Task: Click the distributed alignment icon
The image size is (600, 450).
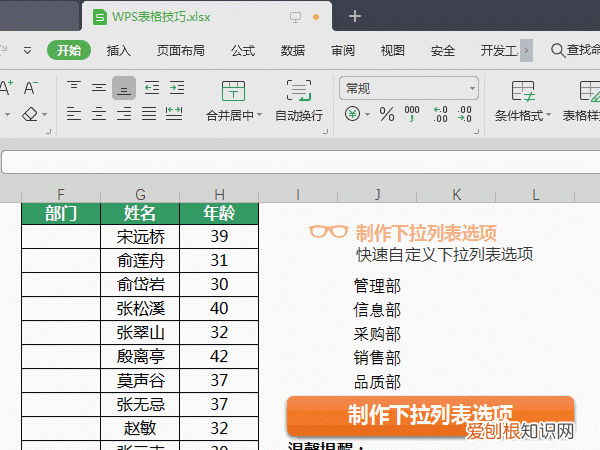Action: point(174,114)
